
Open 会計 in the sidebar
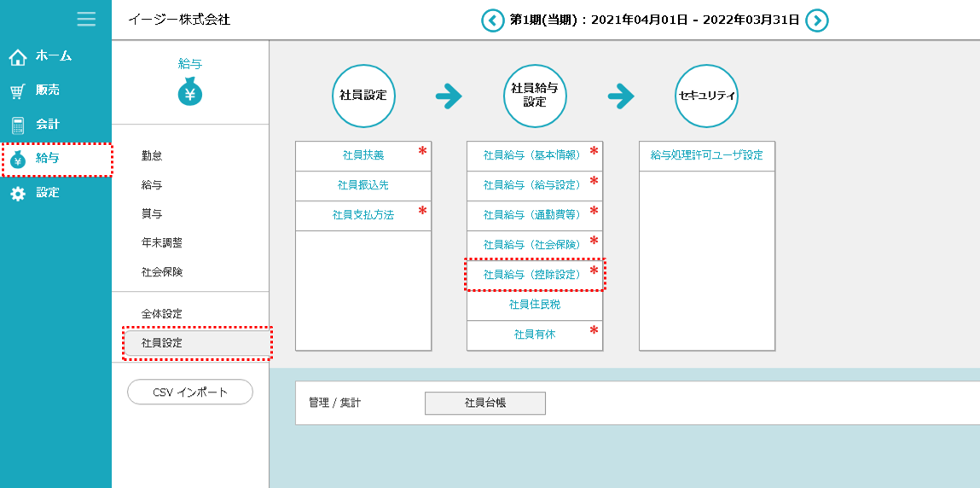coord(48,125)
